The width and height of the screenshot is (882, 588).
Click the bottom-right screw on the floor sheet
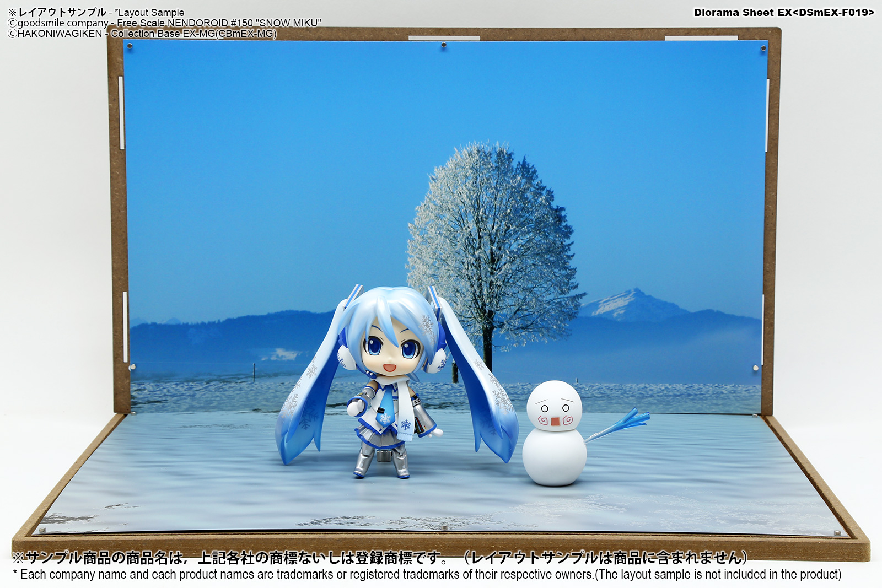pos(837,533)
